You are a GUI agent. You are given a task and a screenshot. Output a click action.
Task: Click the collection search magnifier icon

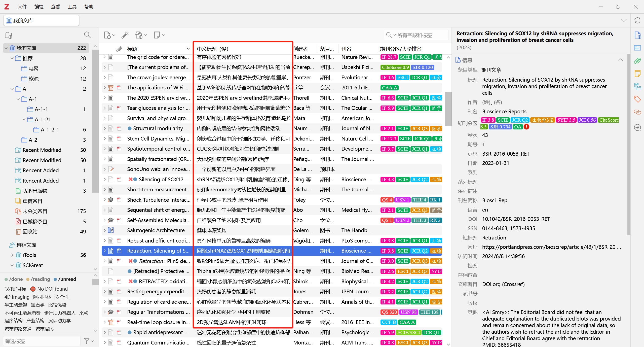87,35
